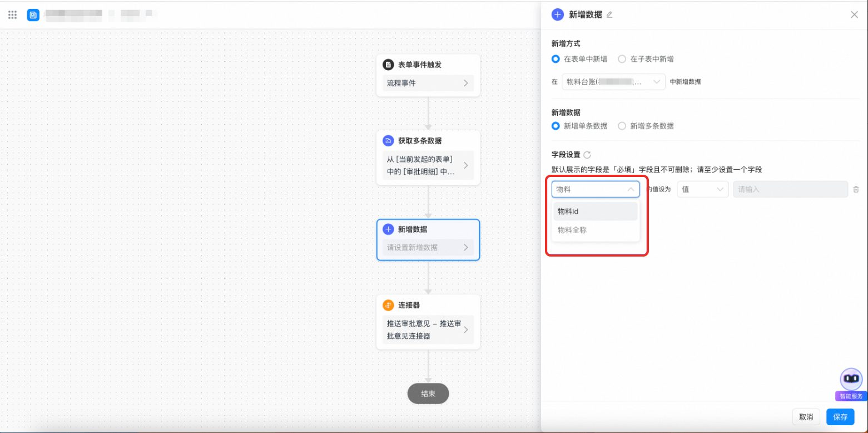Image resolution: width=868 pixels, height=433 pixels.
Task: Click the blue document app icon
Action: [33, 15]
